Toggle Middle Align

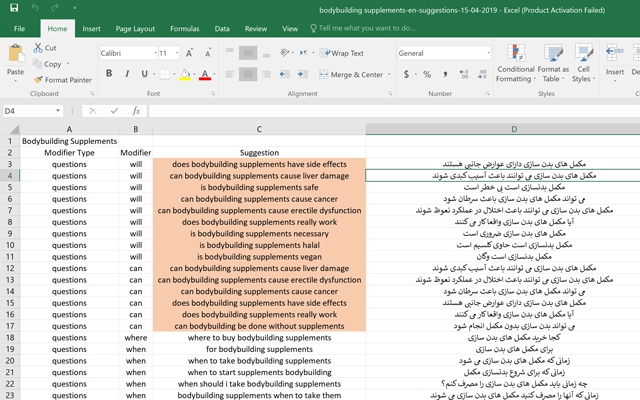[248, 53]
